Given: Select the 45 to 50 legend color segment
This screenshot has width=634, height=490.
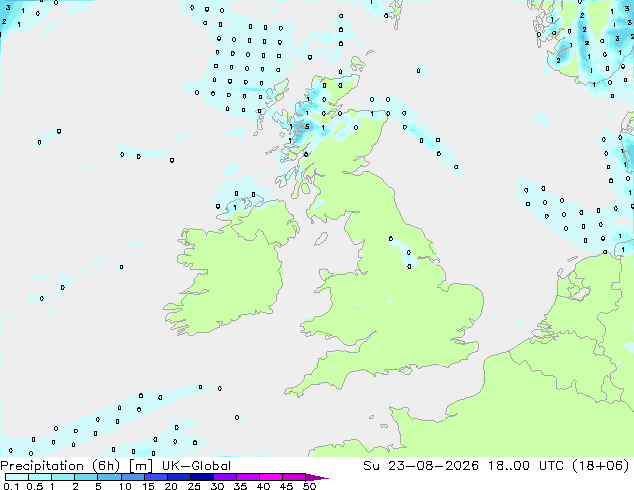Looking at the screenshot, I should click(293, 477).
